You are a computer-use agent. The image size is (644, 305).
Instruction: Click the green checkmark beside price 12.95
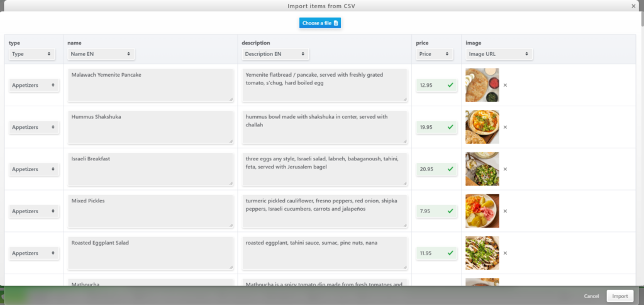point(450,85)
